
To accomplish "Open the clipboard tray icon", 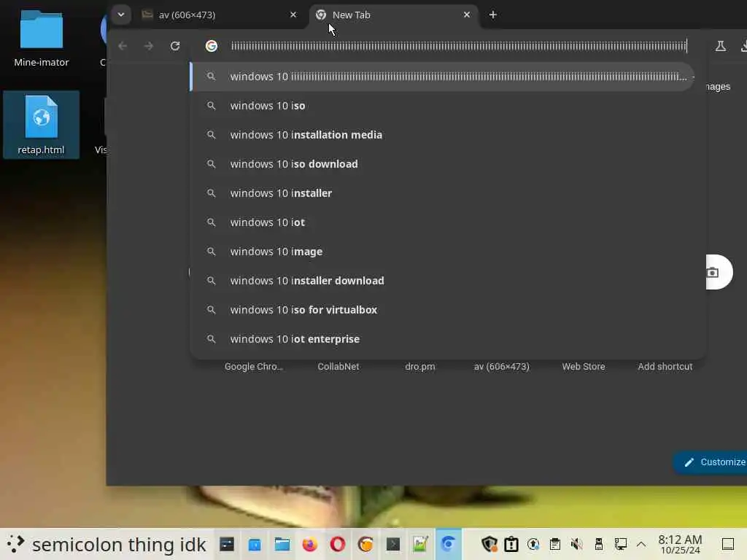I will pyautogui.click(x=555, y=544).
